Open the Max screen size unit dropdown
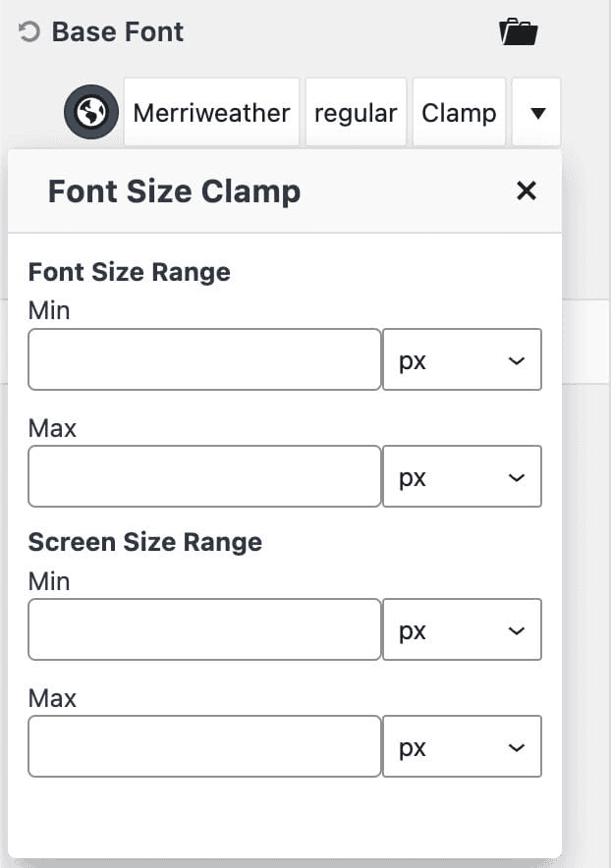This screenshot has width=611, height=868. (462, 746)
